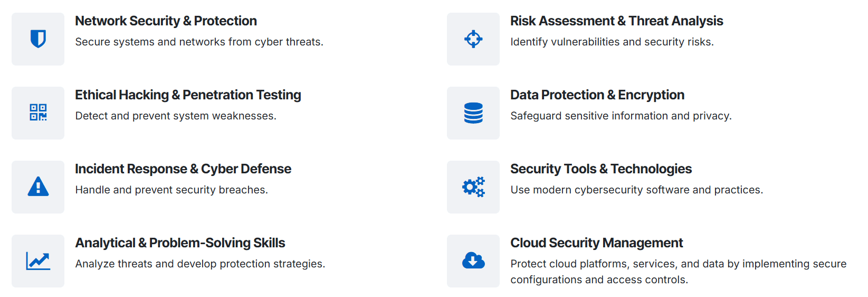868x297 pixels.
Task: Click the shield icon for Network Security
Action: click(38, 39)
